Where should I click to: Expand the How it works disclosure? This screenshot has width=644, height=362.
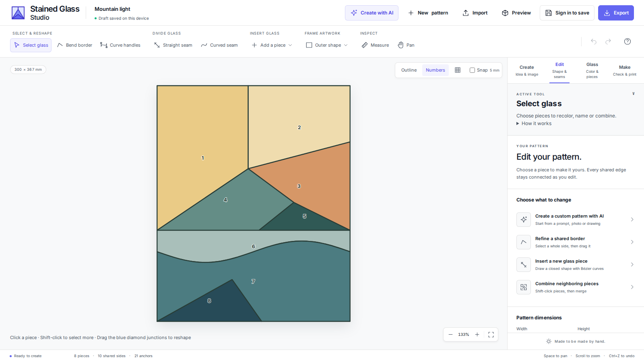tap(534, 123)
